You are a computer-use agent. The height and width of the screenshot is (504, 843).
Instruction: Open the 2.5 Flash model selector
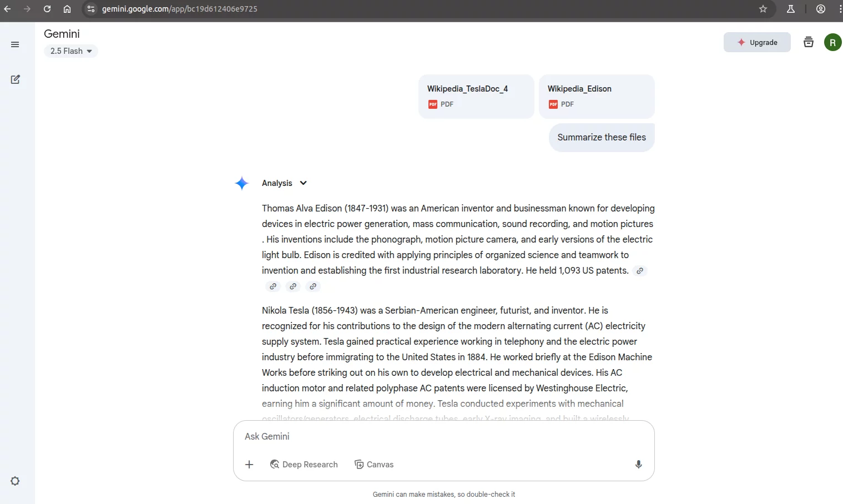[x=71, y=51]
